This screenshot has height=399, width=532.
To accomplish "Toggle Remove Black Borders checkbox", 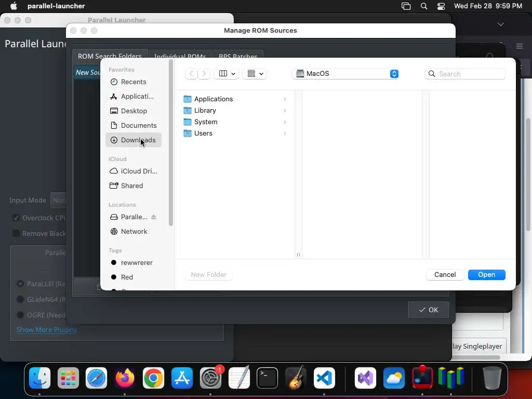I will pos(16,233).
